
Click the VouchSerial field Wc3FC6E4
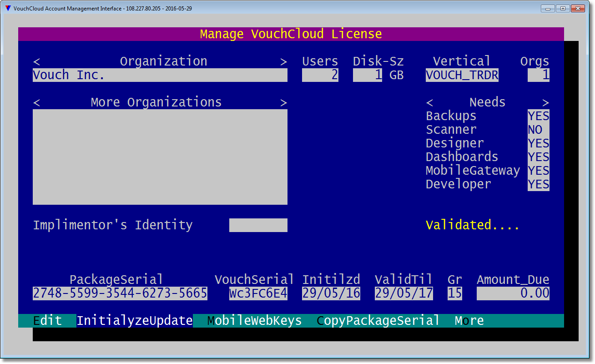click(258, 293)
